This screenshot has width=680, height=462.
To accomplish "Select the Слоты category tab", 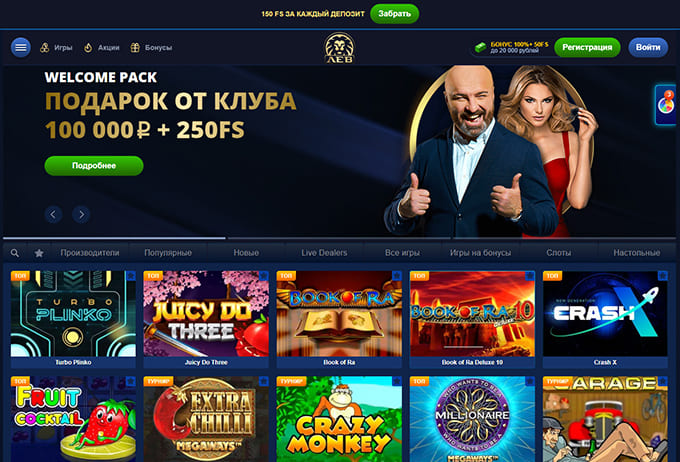I will pyautogui.click(x=559, y=252).
